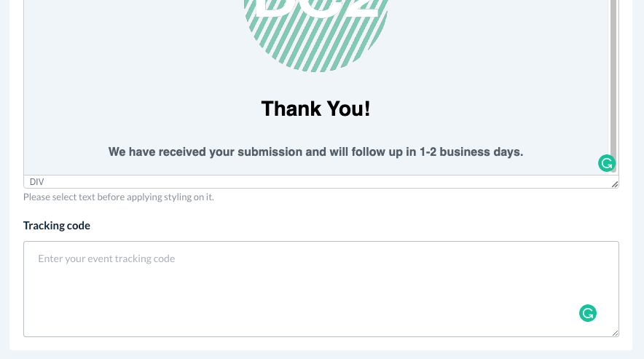Click the Tracking code textarea resize grip
Image resolution: width=644 pixels, height=359 pixels.
(615, 333)
